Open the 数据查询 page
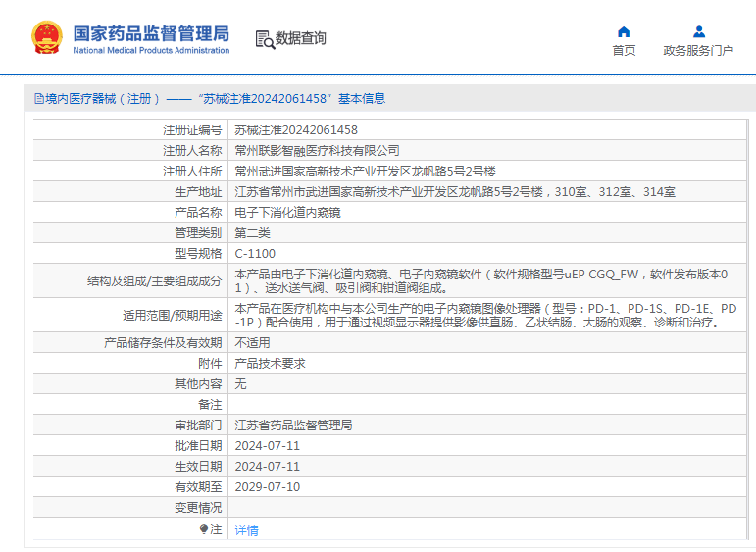The height and width of the screenshot is (552, 756). click(x=300, y=38)
